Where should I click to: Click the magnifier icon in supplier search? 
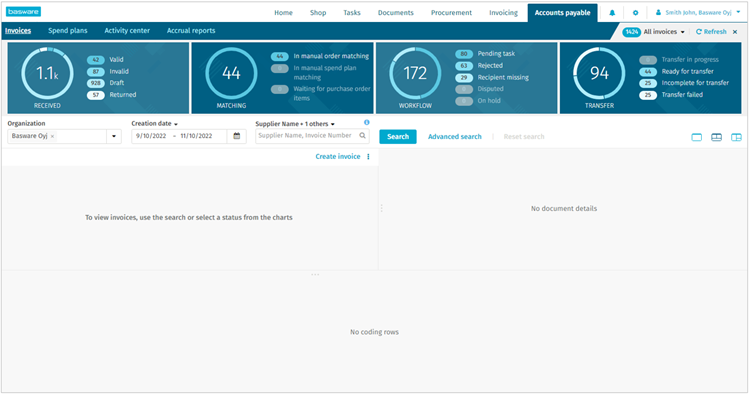[363, 136]
